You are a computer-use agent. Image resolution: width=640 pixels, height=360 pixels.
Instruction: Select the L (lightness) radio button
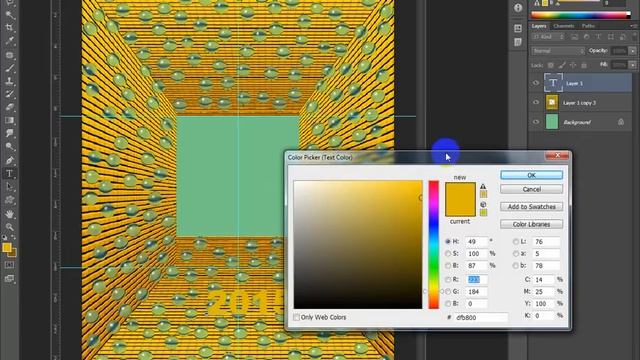516,242
